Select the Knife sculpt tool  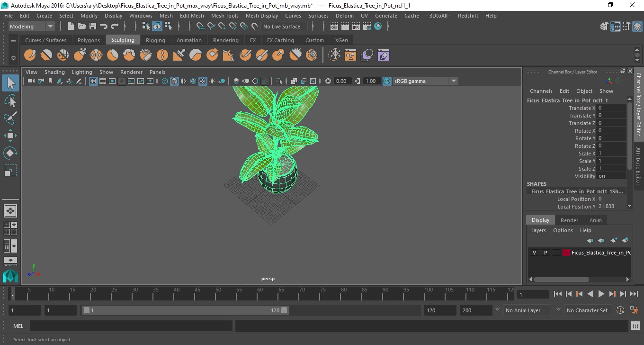[245, 55]
